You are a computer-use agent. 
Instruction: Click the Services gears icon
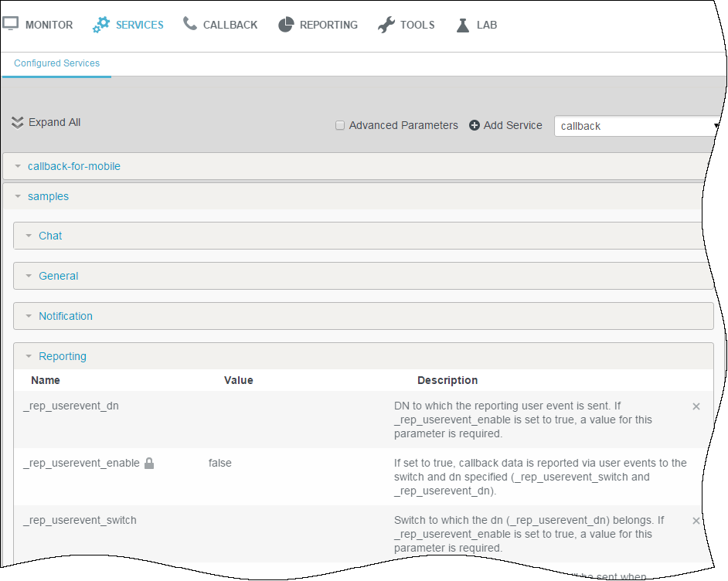tap(101, 25)
